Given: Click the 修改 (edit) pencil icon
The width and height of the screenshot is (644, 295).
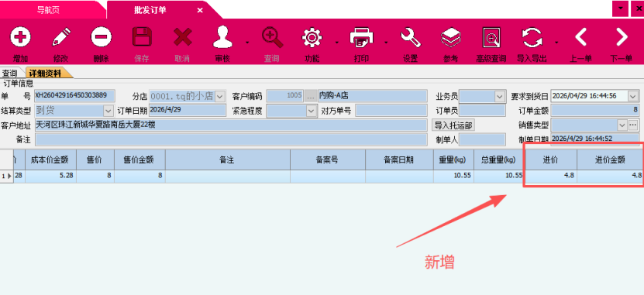Looking at the screenshot, I should pyautogui.click(x=60, y=38).
